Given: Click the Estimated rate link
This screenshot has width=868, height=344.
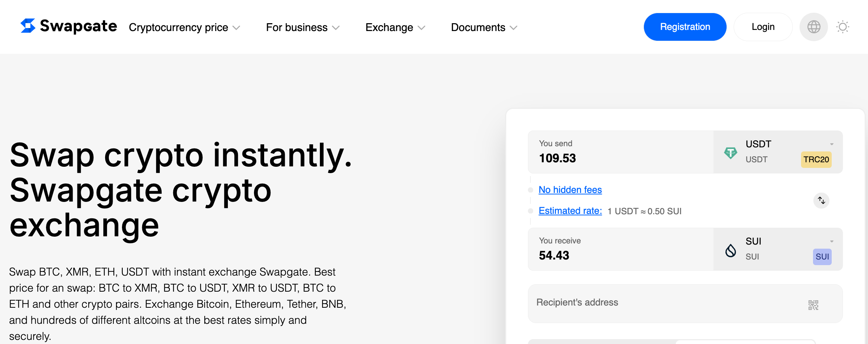Looking at the screenshot, I should coord(570,211).
